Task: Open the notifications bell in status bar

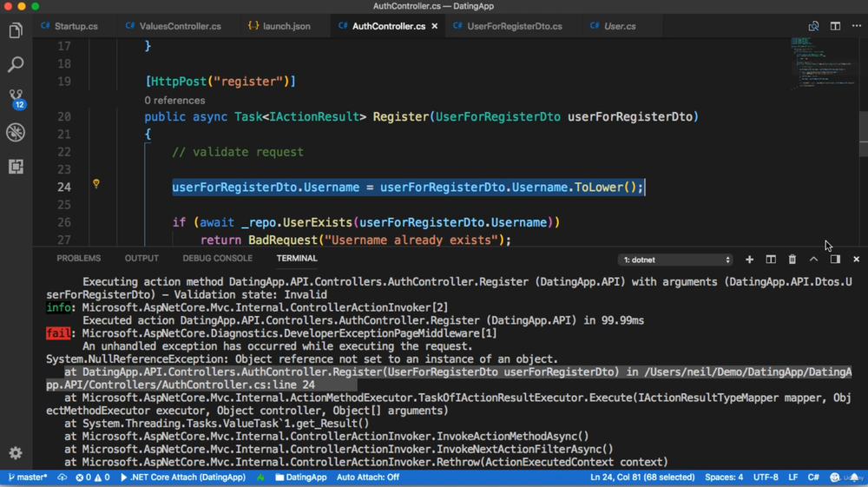Action: (855, 477)
